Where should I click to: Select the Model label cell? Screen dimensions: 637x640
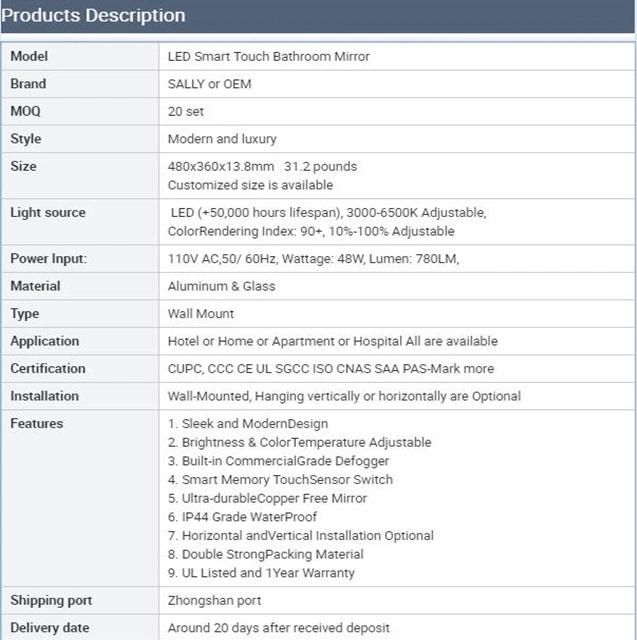(x=80, y=56)
